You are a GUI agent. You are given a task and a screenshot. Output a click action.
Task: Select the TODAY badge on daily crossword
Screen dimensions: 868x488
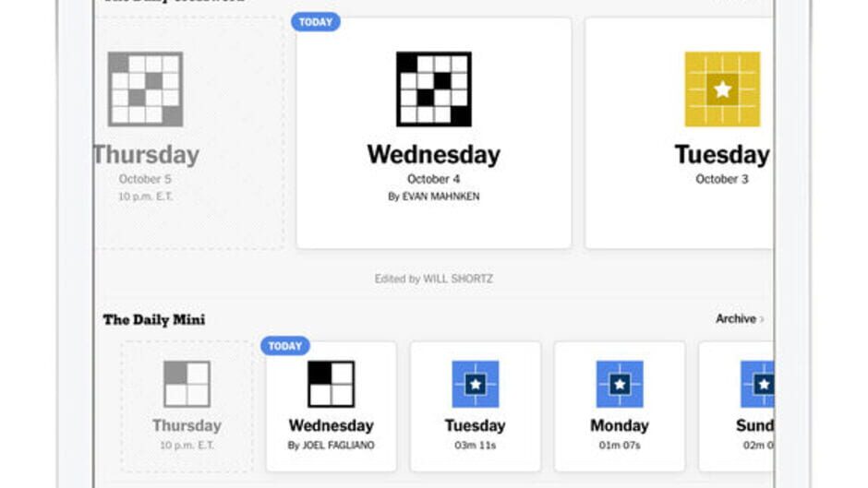pyautogui.click(x=316, y=22)
